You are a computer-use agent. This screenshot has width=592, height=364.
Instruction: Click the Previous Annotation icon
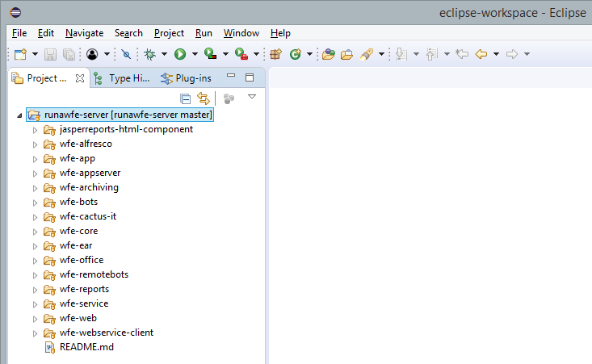(431, 54)
